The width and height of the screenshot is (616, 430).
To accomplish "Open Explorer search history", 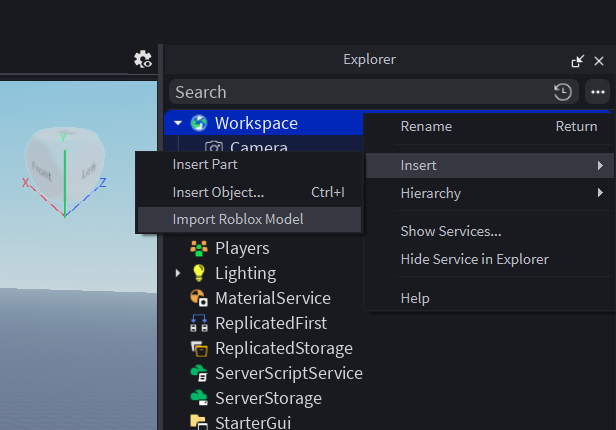I will click(x=563, y=92).
